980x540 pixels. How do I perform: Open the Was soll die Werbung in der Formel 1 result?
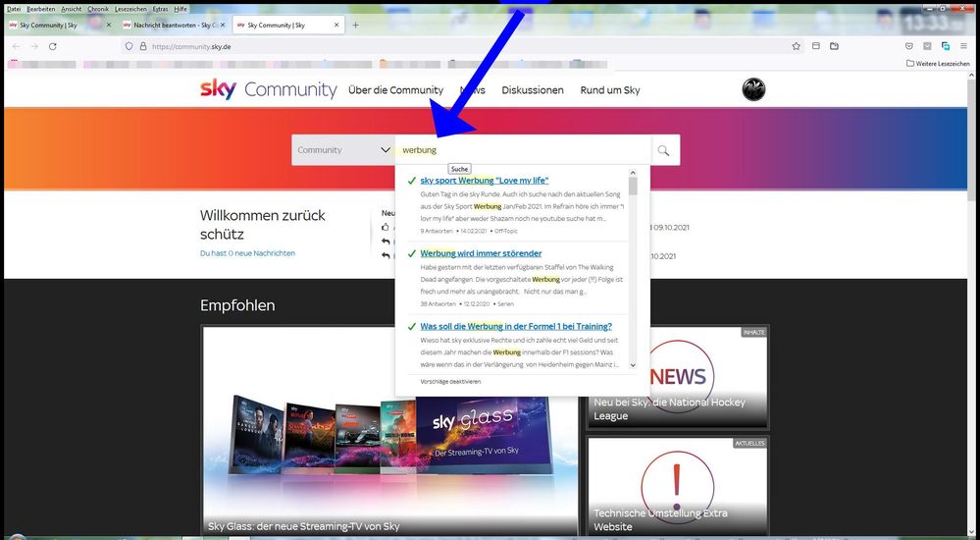coord(516,327)
